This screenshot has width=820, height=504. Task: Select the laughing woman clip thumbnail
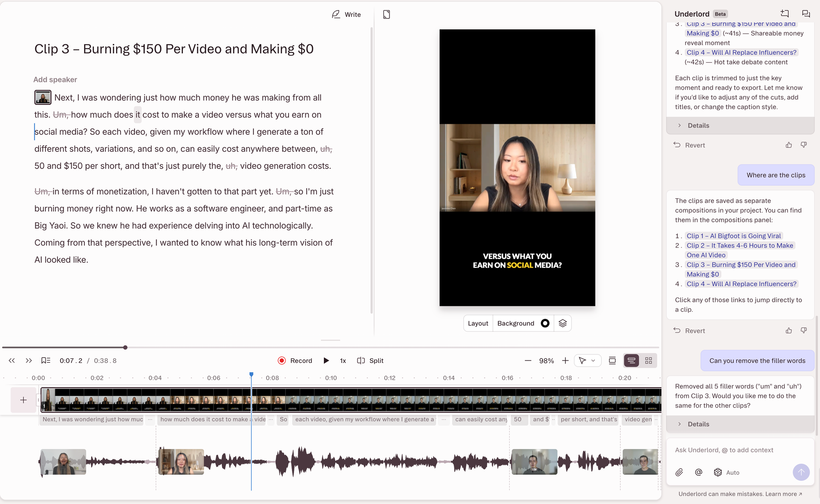[63, 462]
